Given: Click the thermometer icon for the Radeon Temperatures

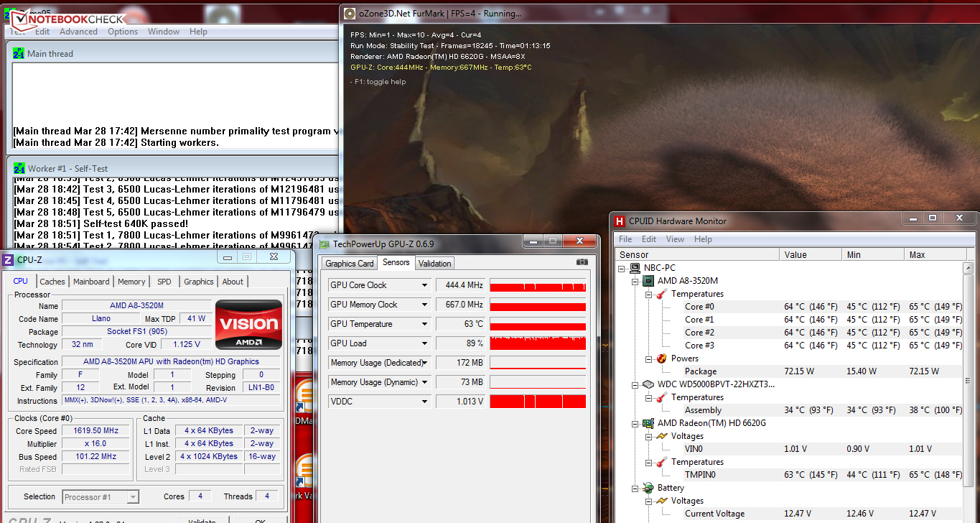Looking at the screenshot, I should 662,462.
